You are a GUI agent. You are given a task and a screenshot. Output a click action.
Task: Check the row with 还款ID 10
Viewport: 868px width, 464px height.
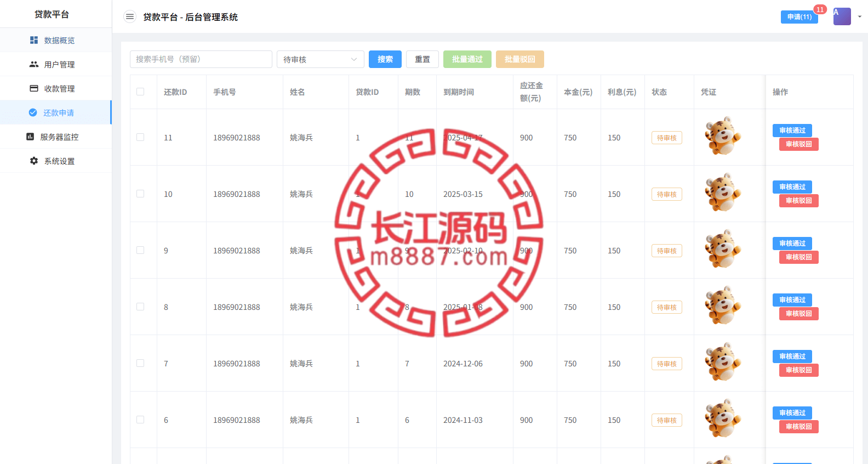point(140,194)
